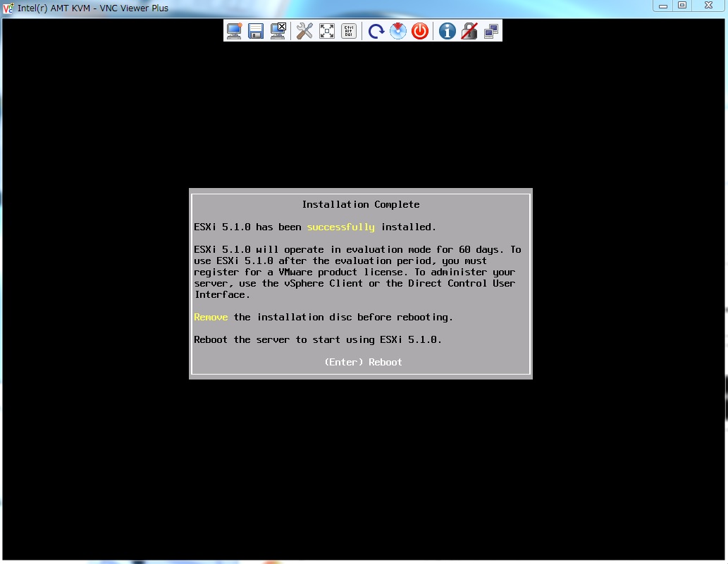Minimize the VNC Viewer Plus window
Viewport: 728px width, 564px height.
pyautogui.click(x=663, y=6)
